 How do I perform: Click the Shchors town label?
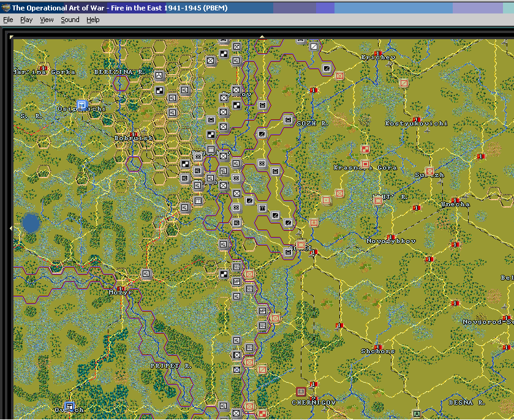tap(378, 351)
